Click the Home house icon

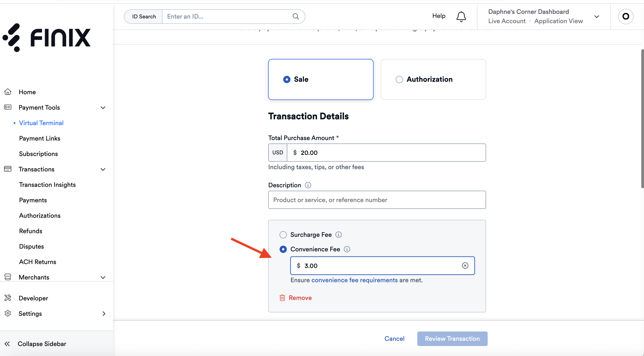coord(8,92)
